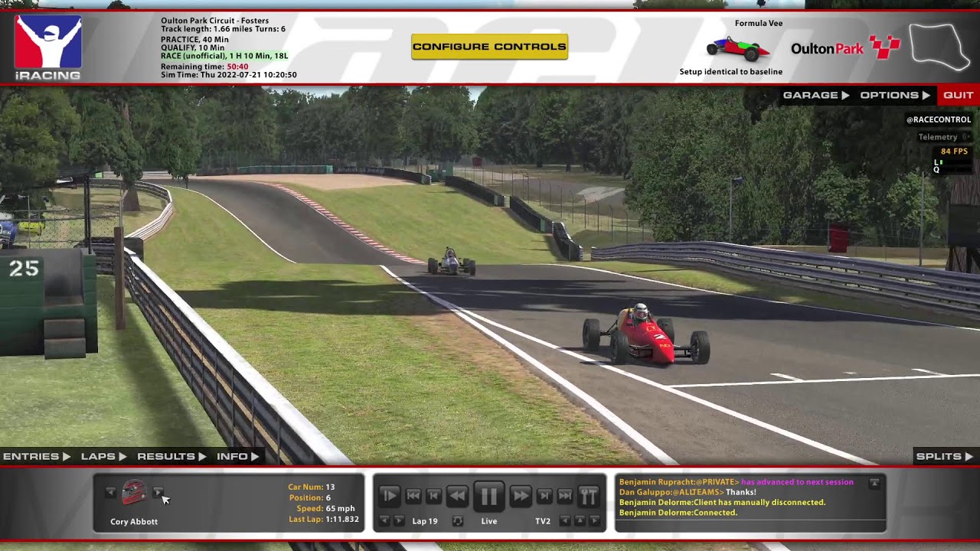Click the 'Lap 19' label
Screen dimensions: 980x551
(x=425, y=521)
